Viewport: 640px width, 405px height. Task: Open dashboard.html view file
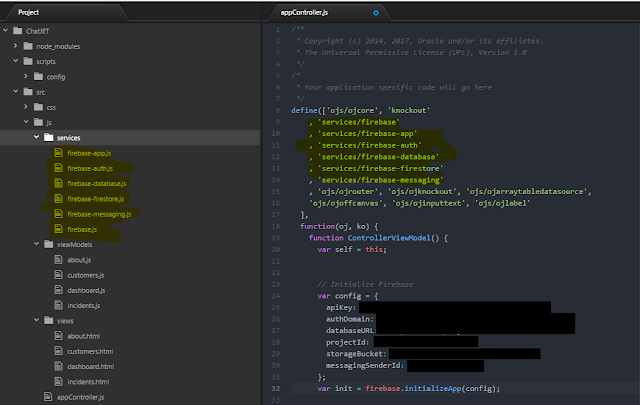pos(91,367)
